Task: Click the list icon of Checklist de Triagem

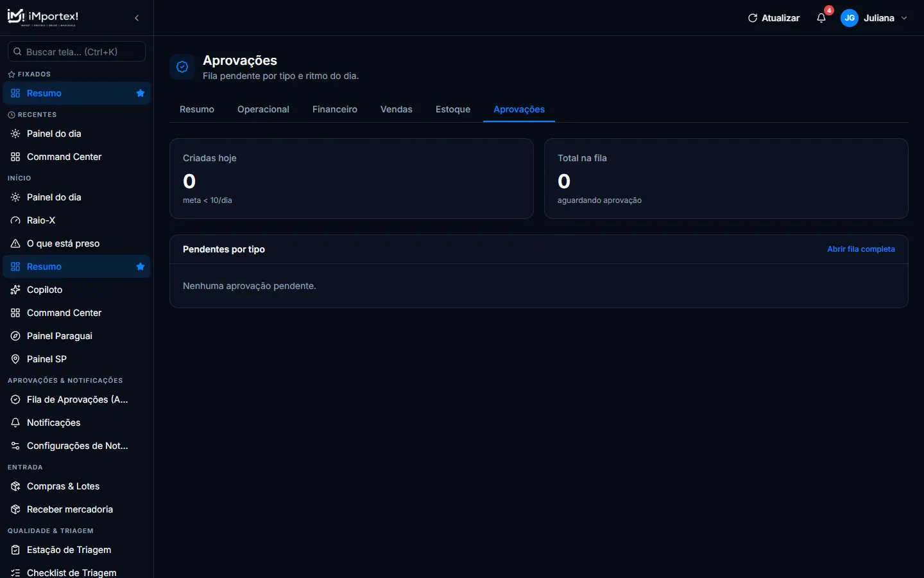Action: click(x=15, y=573)
